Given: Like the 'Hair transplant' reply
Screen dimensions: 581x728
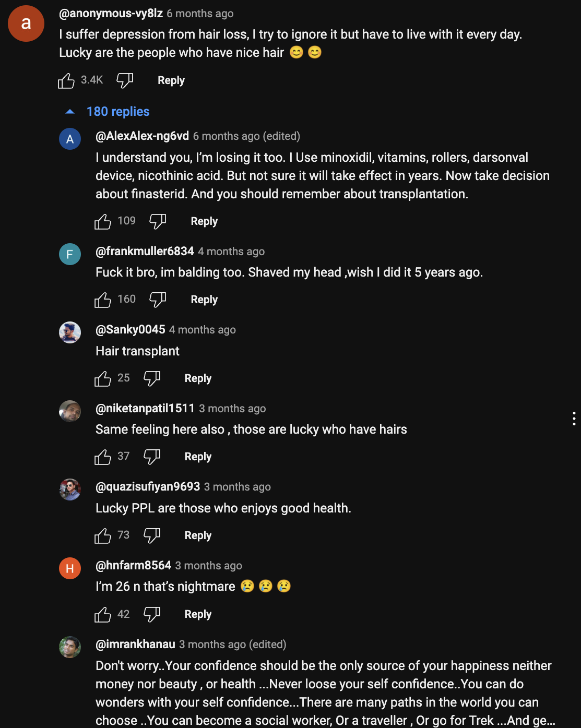Looking at the screenshot, I should coord(103,379).
